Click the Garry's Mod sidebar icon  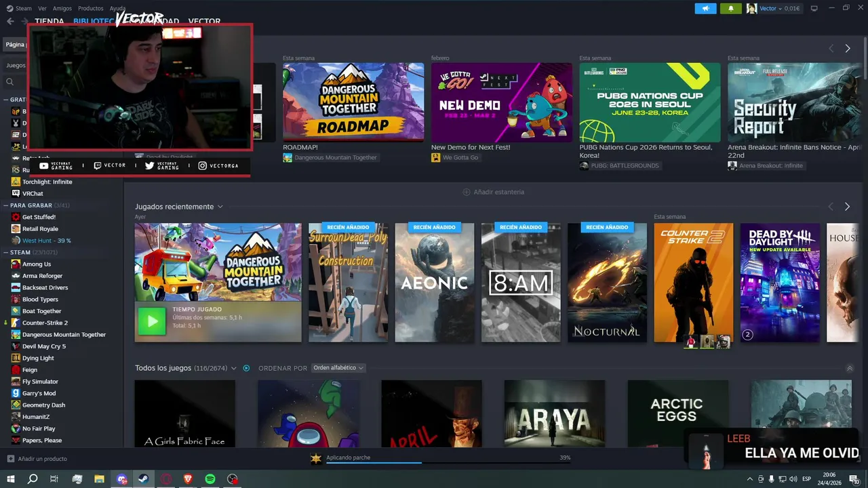point(16,393)
